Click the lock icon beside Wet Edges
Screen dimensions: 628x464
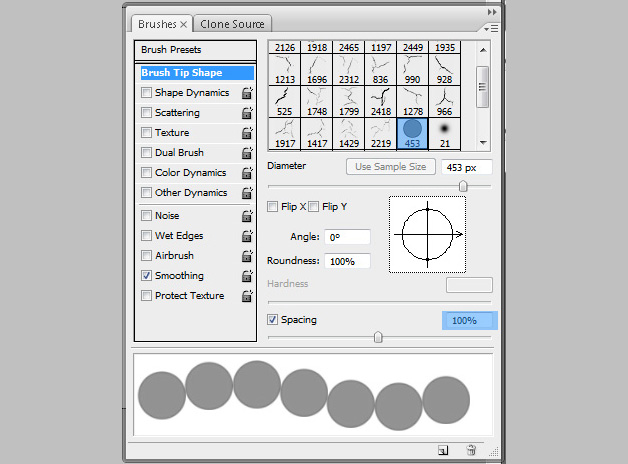click(247, 236)
